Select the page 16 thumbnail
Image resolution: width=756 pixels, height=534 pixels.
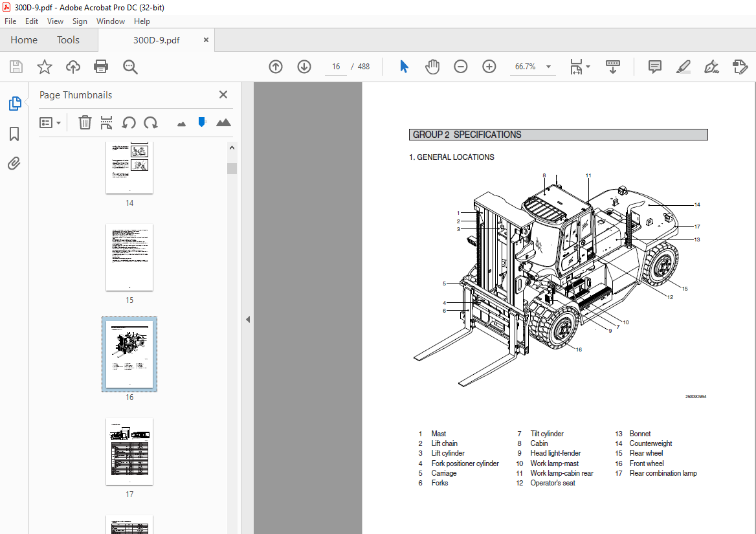[x=129, y=354]
